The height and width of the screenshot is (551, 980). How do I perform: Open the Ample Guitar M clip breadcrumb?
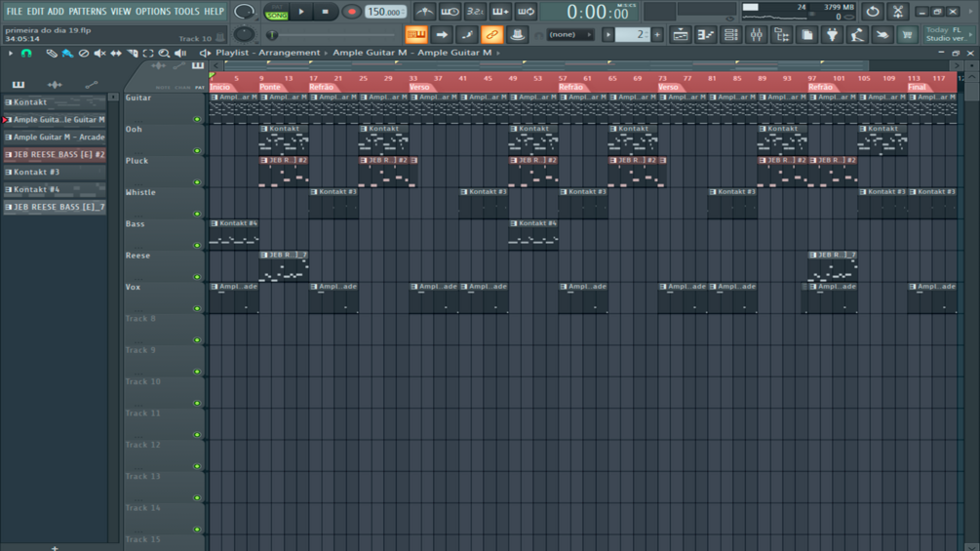412,53
